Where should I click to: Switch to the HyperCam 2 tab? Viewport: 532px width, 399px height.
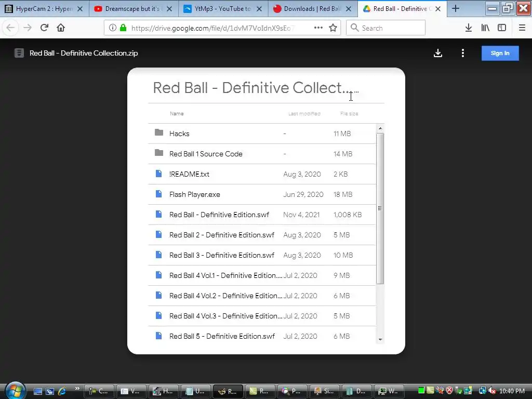tap(44, 9)
